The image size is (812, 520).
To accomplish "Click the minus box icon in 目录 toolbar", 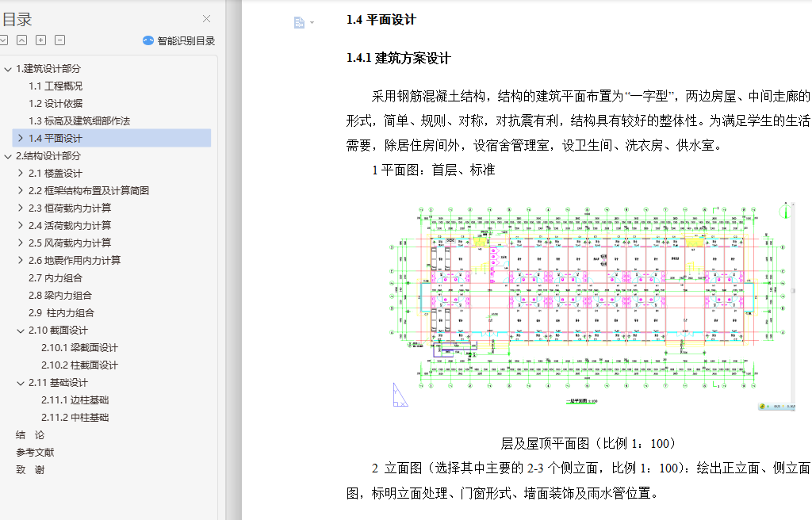I will click(60, 40).
